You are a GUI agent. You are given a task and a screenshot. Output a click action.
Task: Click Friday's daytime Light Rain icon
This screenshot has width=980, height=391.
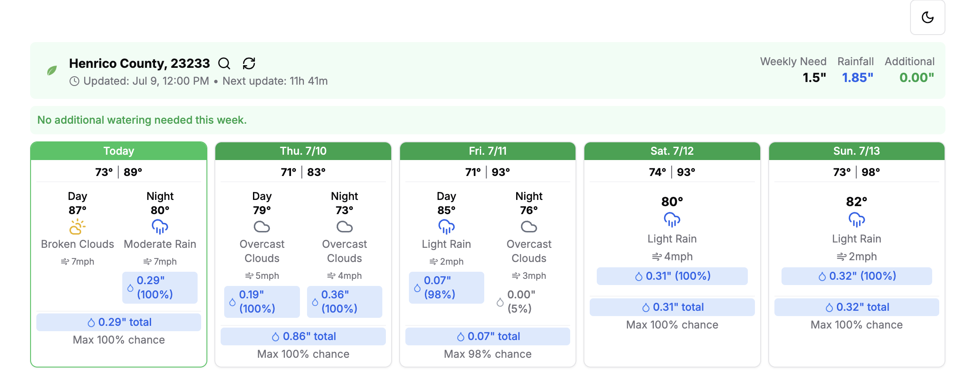[446, 227]
